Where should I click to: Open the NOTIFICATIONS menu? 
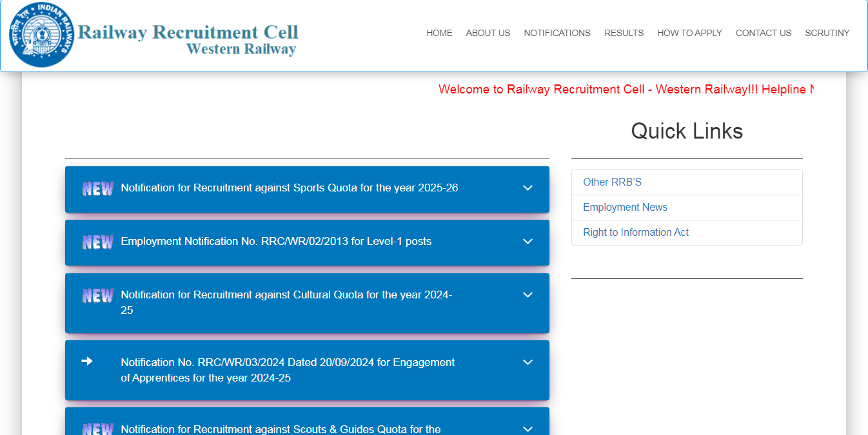(x=557, y=33)
